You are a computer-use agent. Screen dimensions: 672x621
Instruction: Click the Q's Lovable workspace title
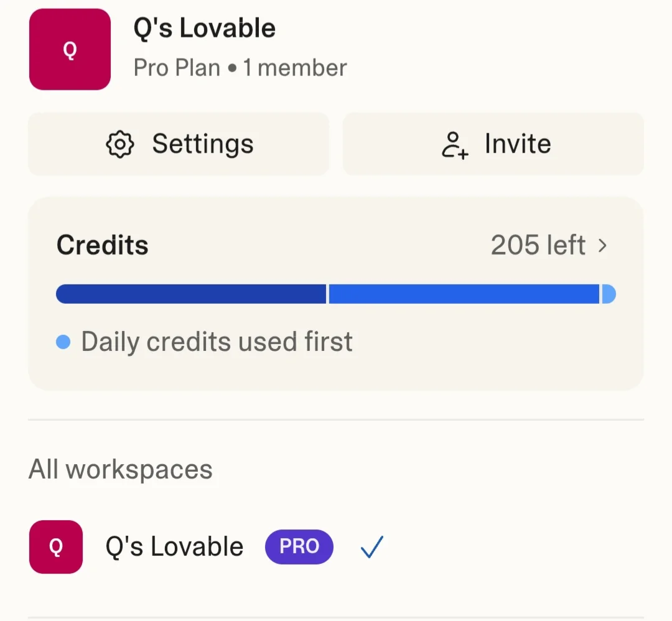click(204, 27)
